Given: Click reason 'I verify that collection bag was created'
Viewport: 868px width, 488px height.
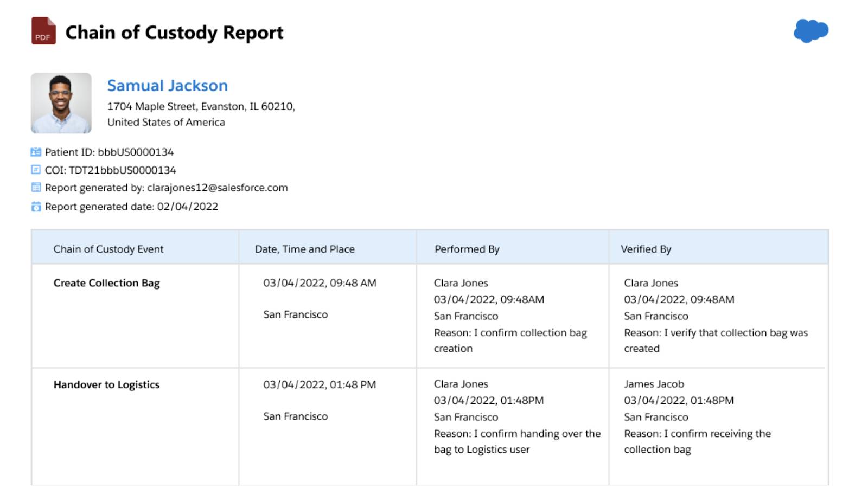Looking at the screenshot, I should (x=716, y=341).
